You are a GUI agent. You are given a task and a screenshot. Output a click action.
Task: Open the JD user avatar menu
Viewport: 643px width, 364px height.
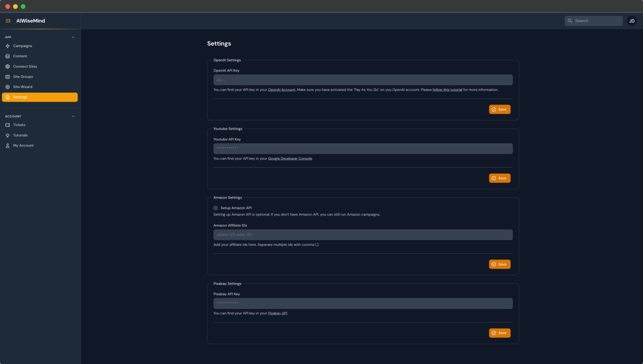click(632, 21)
